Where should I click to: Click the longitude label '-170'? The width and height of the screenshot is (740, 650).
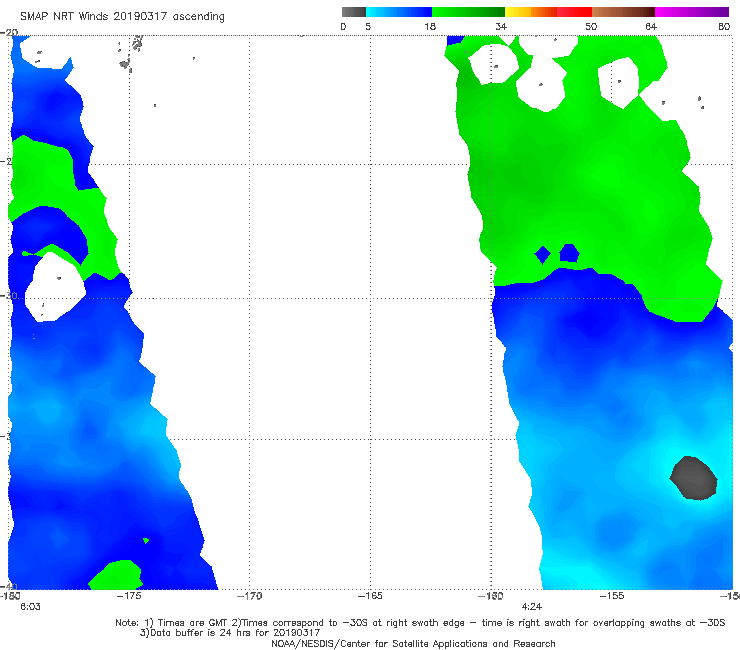[250, 596]
